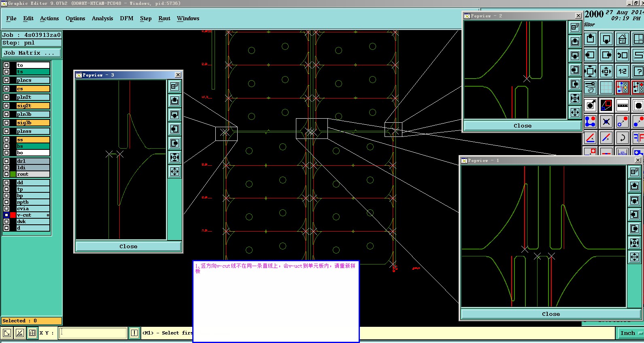
Task: Open the File menu
Action: (x=11, y=18)
